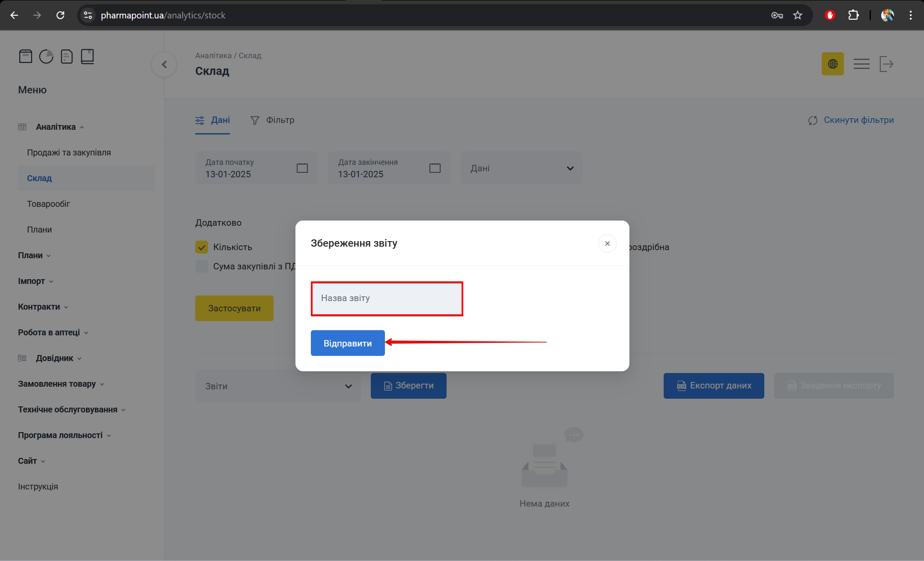Image resolution: width=924 pixels, height=561 pixels.
Task: Toggle the Кількість checkbox
Action: (202, 247)
